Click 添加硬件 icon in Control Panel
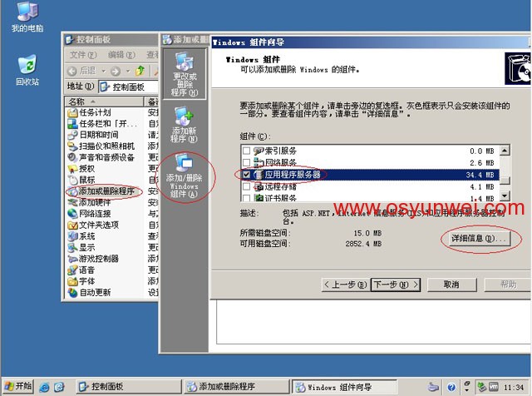 click(72, 202)
